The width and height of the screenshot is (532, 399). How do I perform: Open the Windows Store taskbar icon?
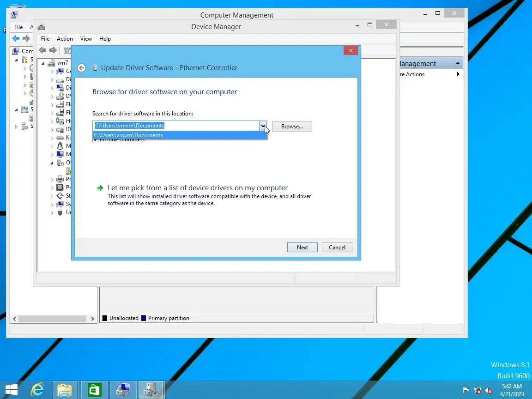(94, 390)
